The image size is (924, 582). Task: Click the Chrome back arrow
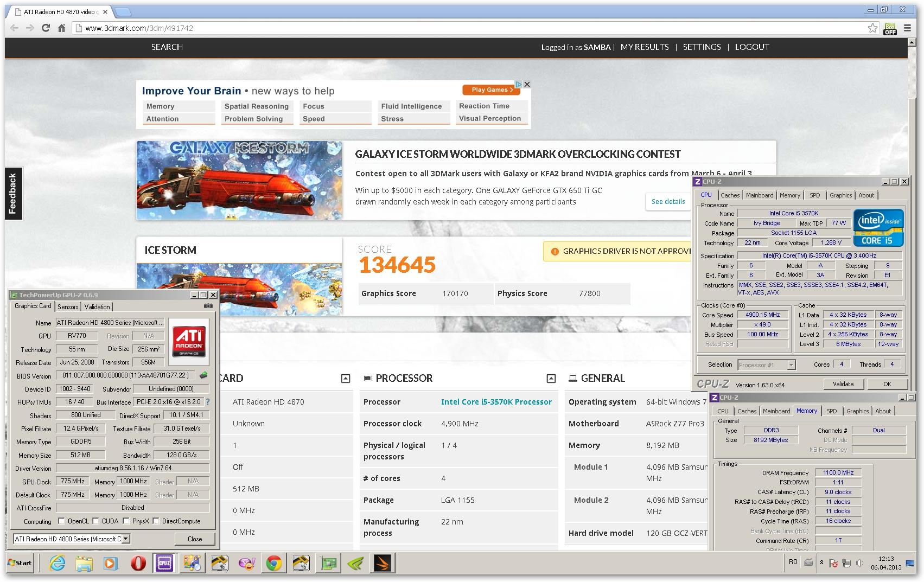(15, 28)
